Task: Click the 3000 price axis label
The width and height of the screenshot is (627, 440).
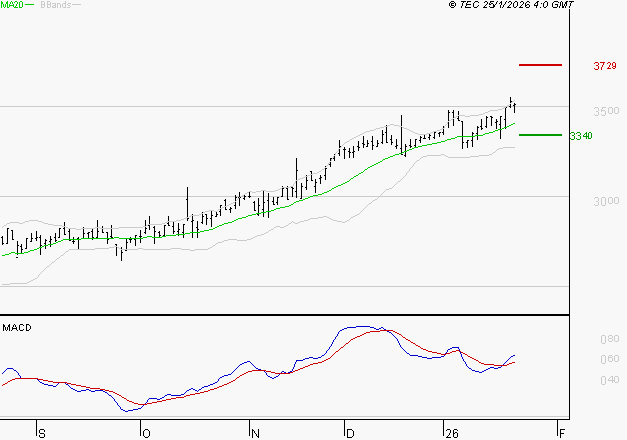Action: pos(606,201)
